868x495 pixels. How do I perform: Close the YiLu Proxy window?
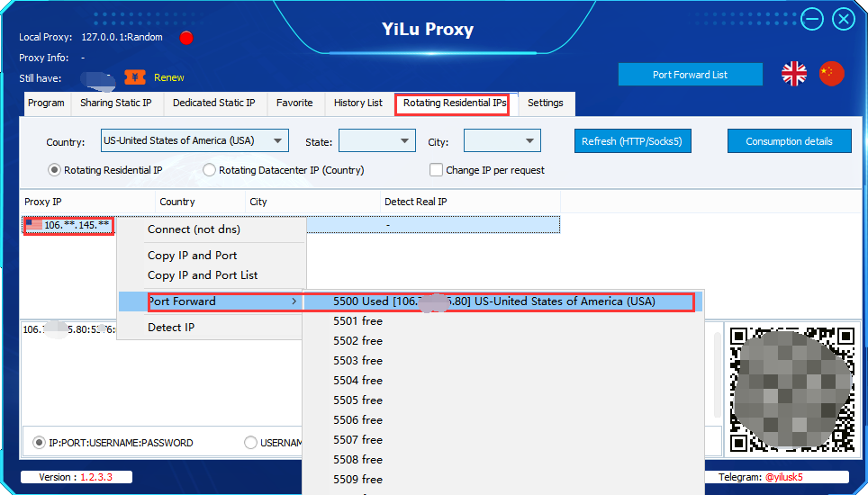844,20
